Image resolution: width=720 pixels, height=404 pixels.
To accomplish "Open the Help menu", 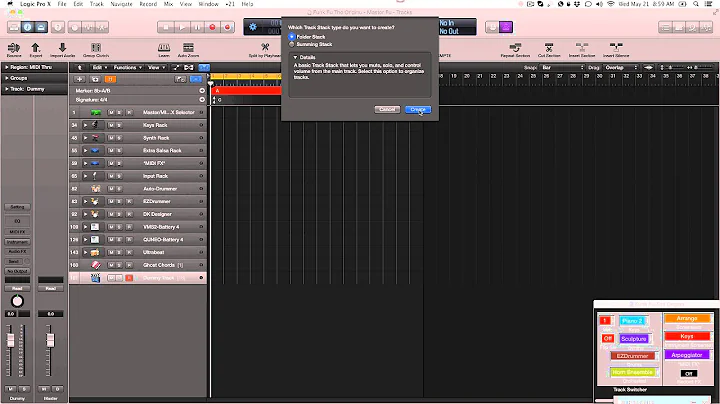I will (x=247, y=4).
